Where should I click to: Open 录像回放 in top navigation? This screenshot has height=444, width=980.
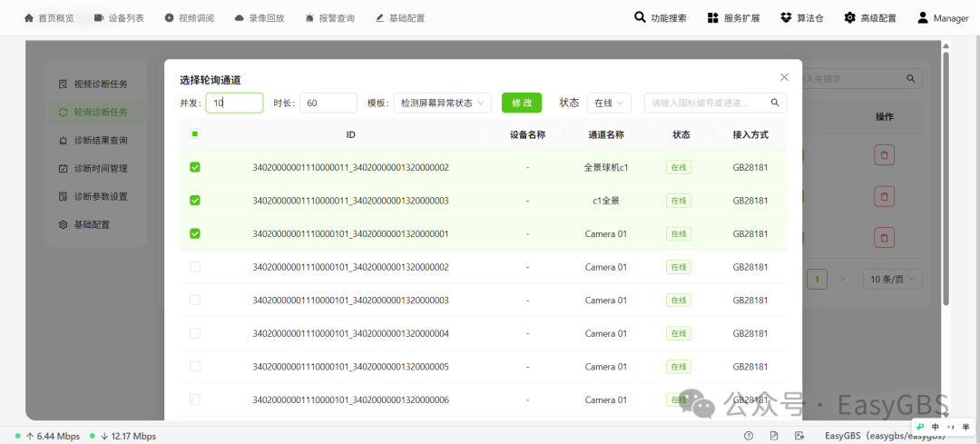coord(260,18)
